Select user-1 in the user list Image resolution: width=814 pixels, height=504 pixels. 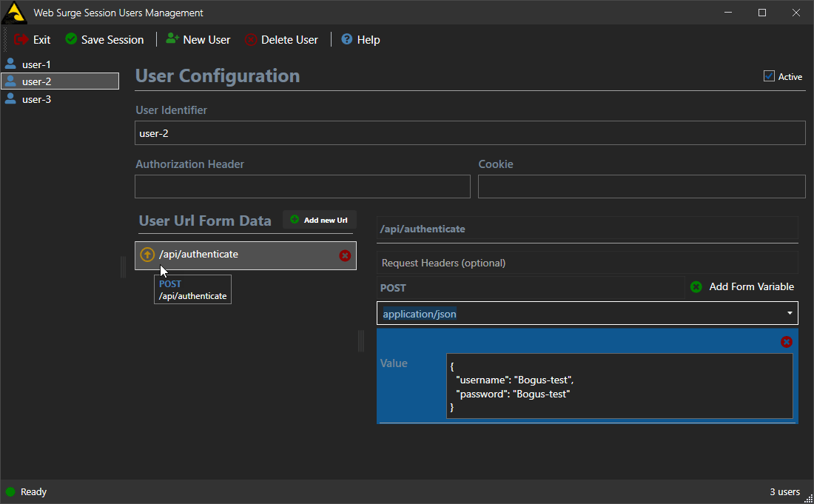tap(37, 64)
